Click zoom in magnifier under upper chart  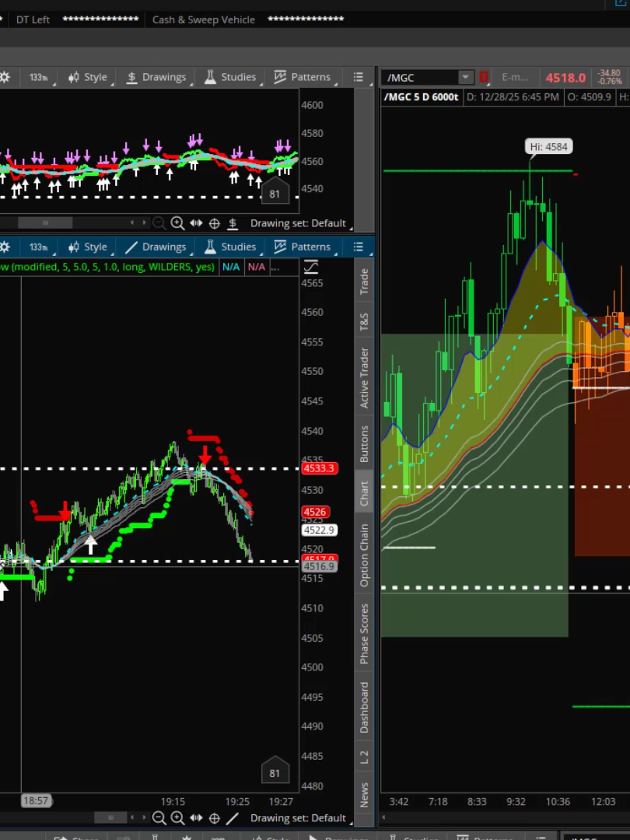tap(177, 223)
